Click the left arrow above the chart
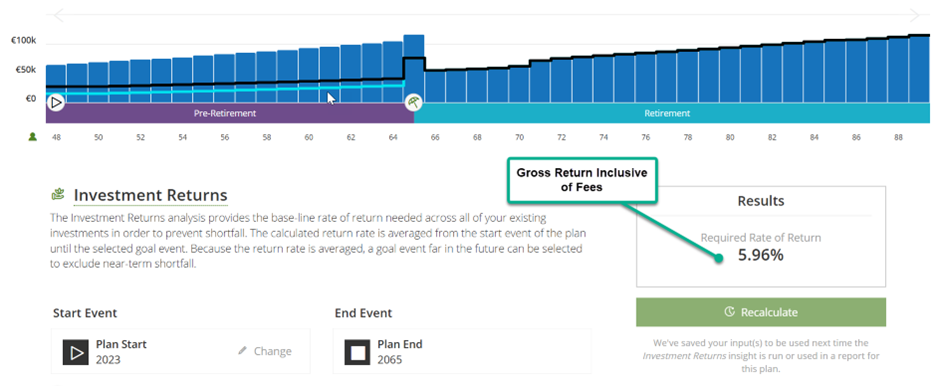 click(x=58, y=15)
